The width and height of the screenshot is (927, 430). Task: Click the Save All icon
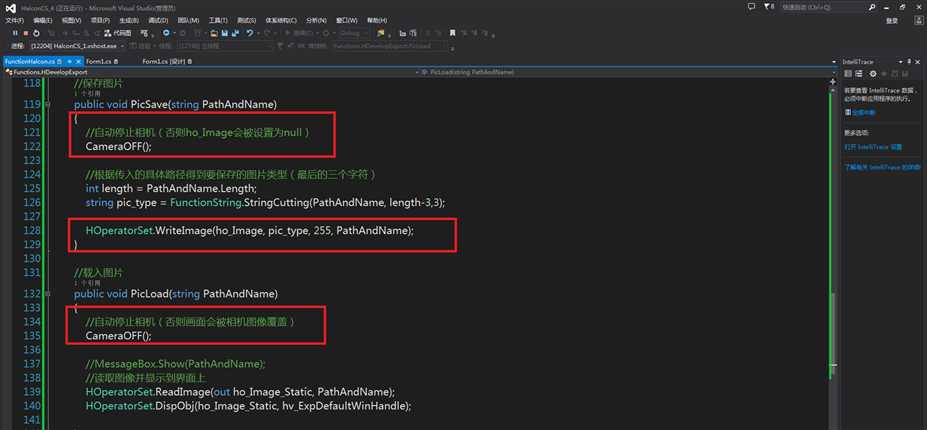(x=235, y=33)
